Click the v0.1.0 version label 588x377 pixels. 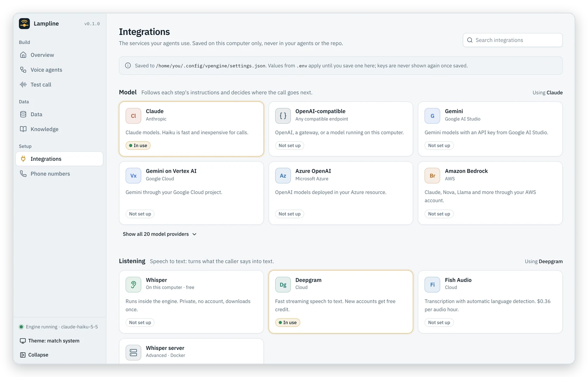click(92, 24)
